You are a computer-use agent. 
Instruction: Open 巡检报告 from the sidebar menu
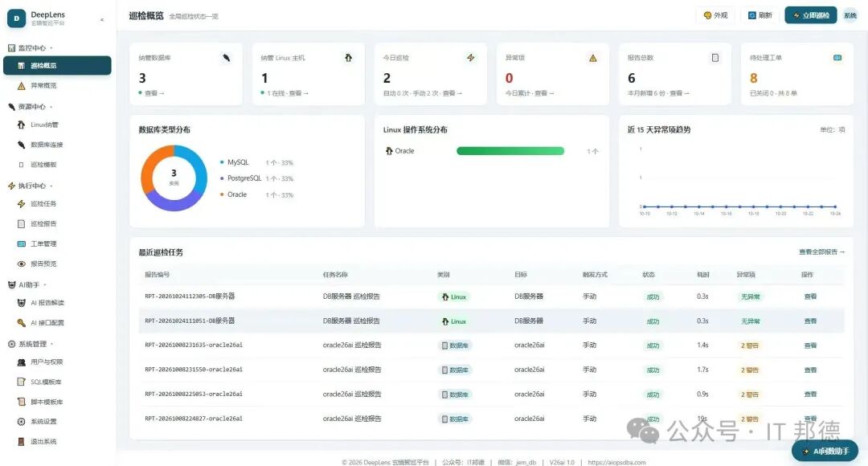[57, 224]
